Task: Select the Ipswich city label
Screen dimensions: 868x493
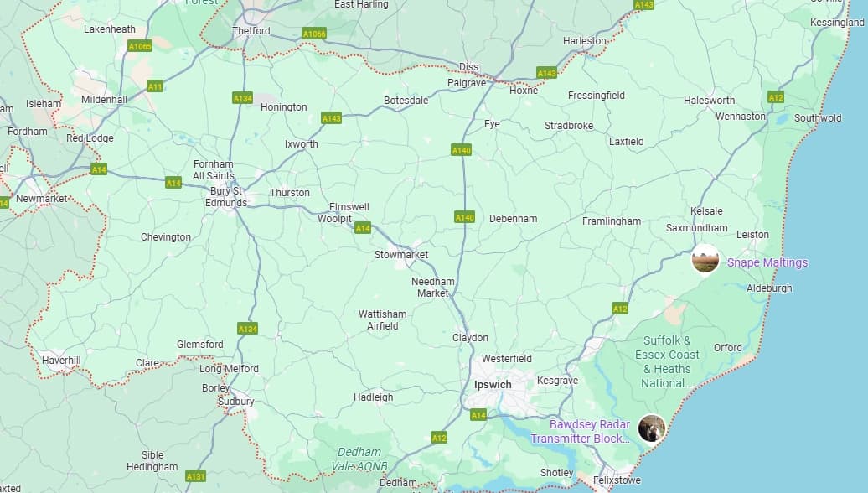Action: pyautogui.click(x=493, y=385)
